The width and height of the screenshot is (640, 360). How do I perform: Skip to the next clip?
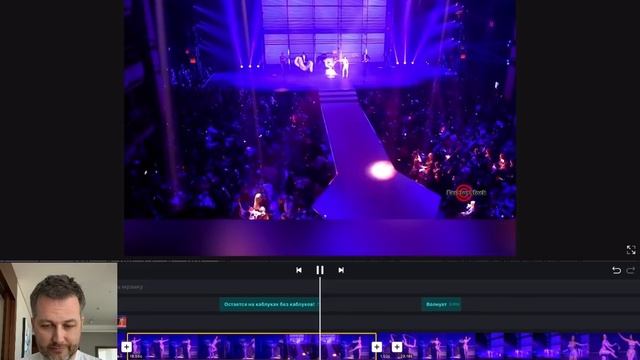click(x=341, y=270)
